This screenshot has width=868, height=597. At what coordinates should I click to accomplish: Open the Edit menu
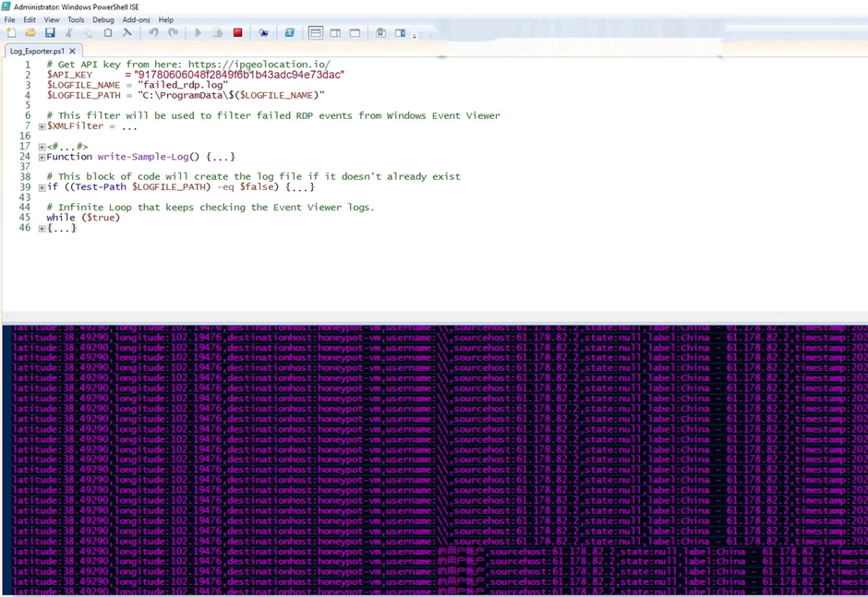click(x=30, y=20)
